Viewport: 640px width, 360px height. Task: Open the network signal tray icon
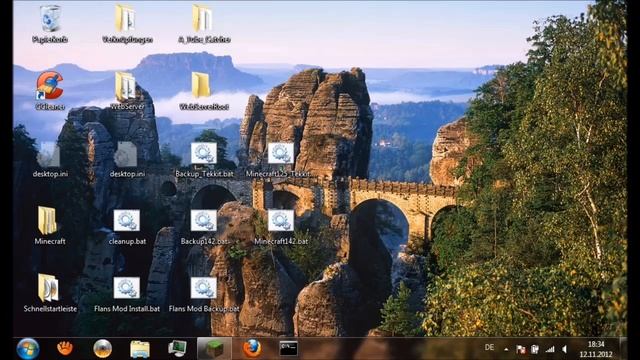click(550, 349)
